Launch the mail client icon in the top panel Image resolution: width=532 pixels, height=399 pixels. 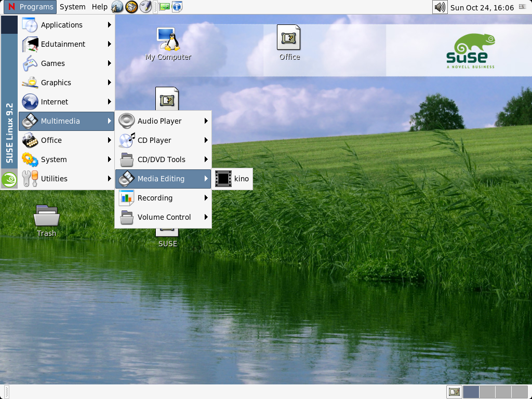pyautogui.click(x=131, y=7)
